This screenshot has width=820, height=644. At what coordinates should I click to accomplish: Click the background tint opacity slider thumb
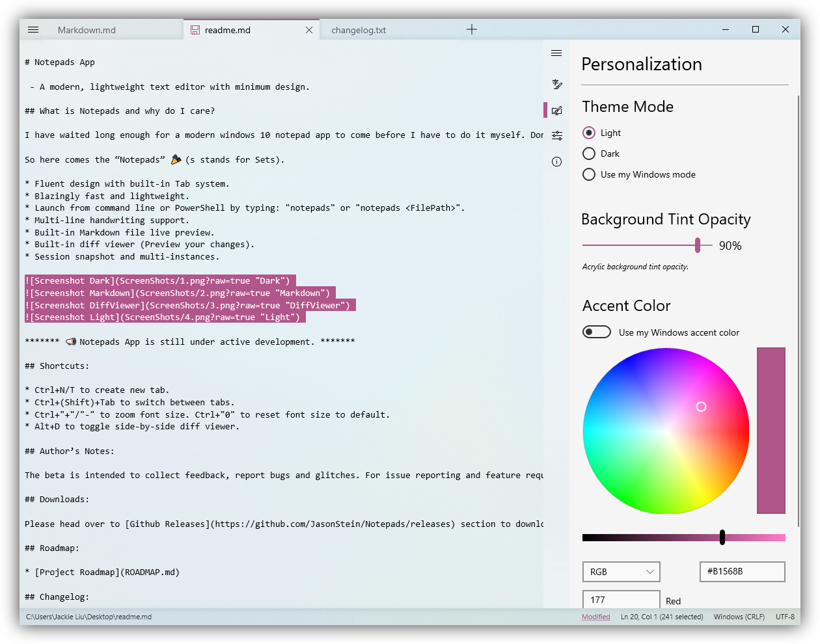point(698,245)
